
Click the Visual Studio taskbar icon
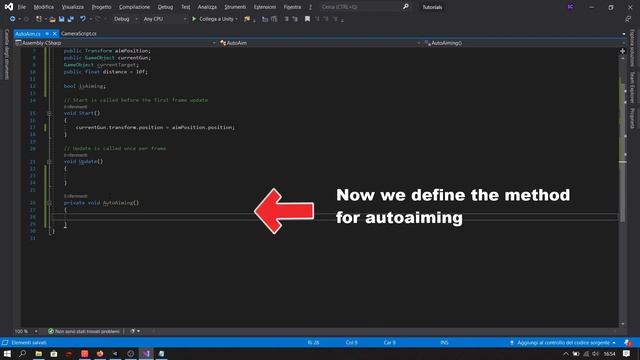pyautogui.click(x=146, y=353)
